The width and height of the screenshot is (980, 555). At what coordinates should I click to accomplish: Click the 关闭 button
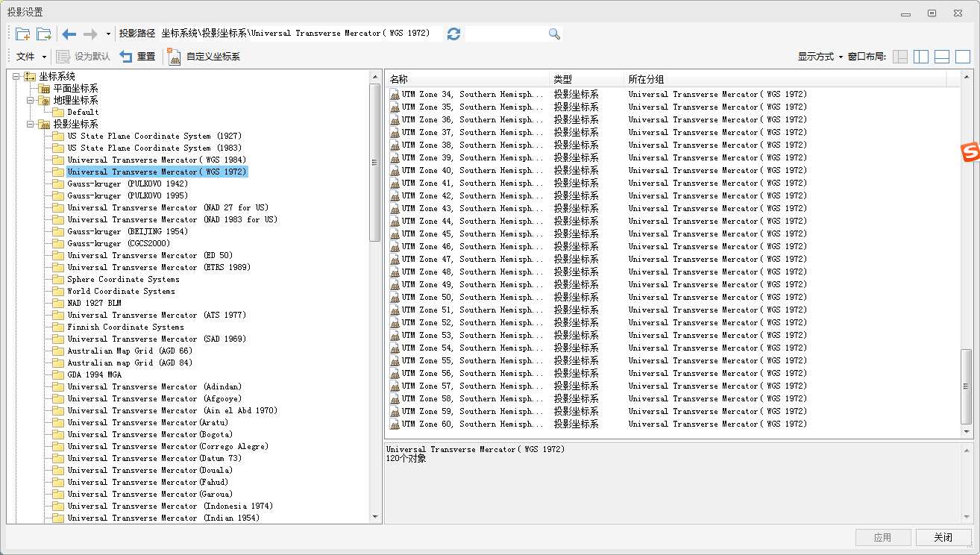coord(943,537)
